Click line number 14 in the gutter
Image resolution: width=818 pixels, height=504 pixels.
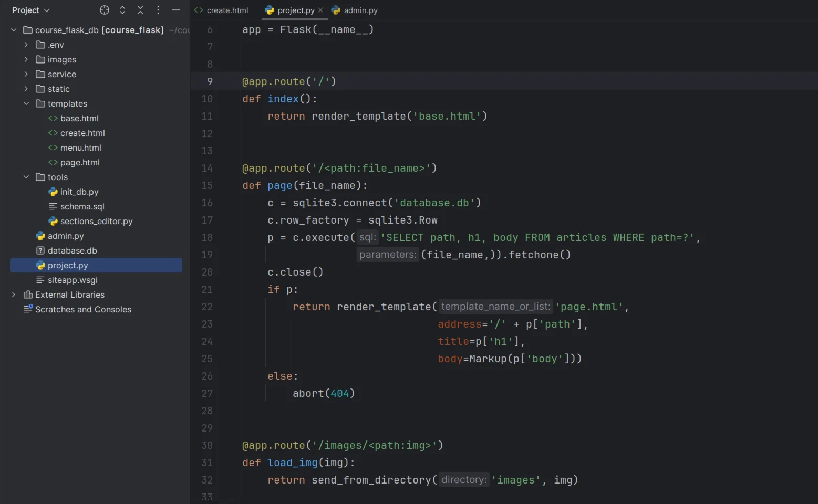point(207,168)
